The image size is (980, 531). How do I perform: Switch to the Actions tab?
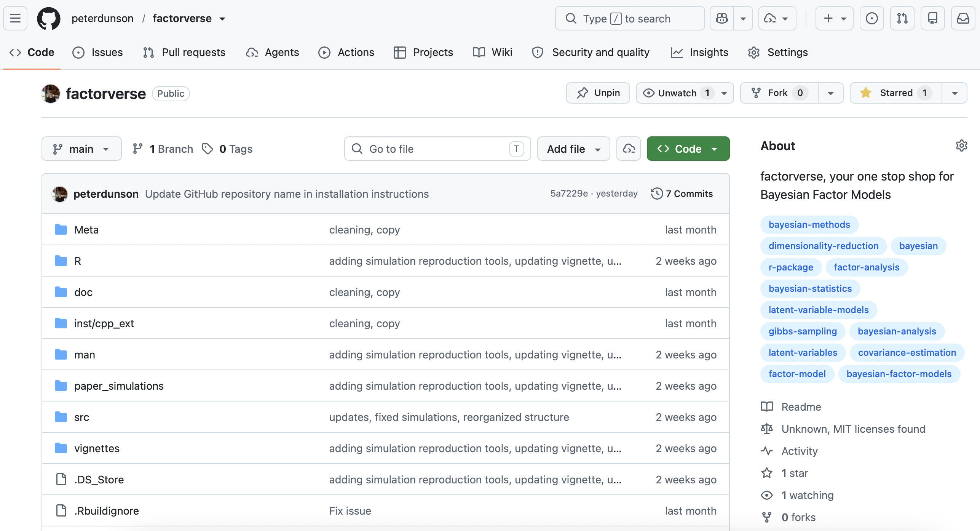pyautogui.click(x=346, y=52)
